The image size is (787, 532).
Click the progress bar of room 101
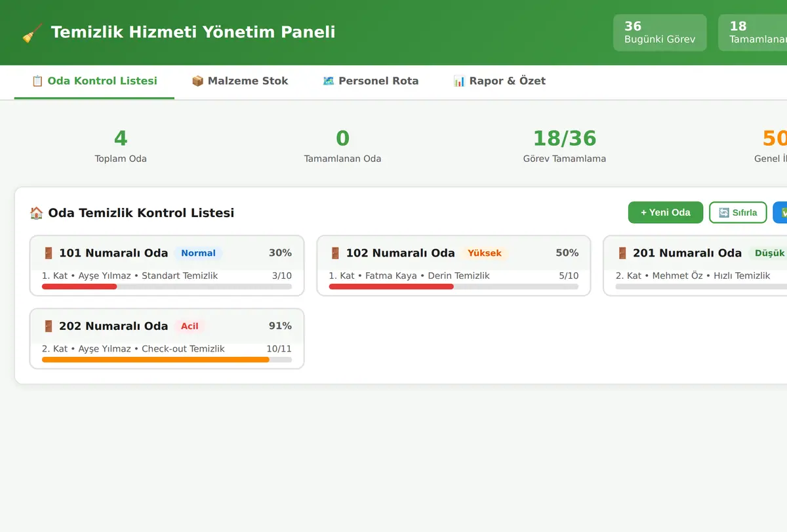(x=167, y=287)
